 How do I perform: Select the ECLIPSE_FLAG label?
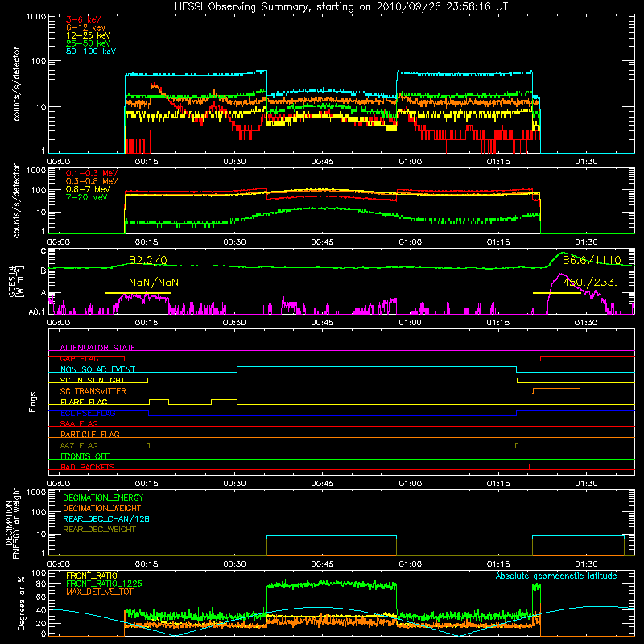point(88,413)
